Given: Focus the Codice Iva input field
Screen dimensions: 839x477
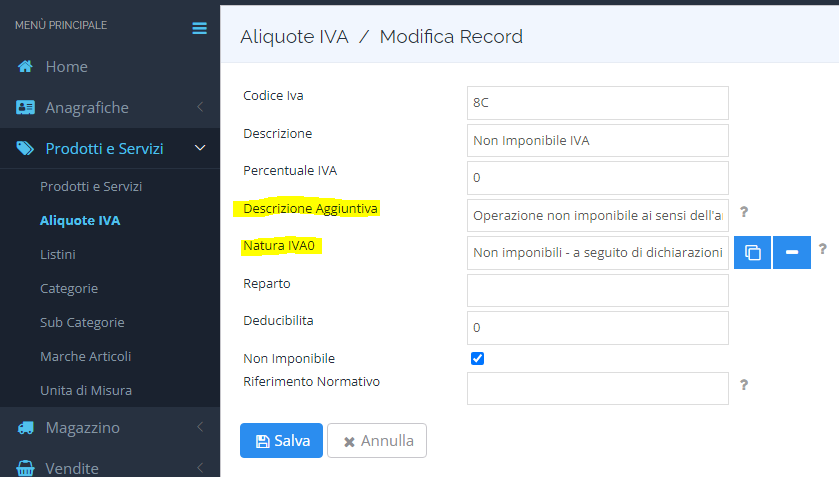Looking at the screenshot, I should (x=597, y=103).
